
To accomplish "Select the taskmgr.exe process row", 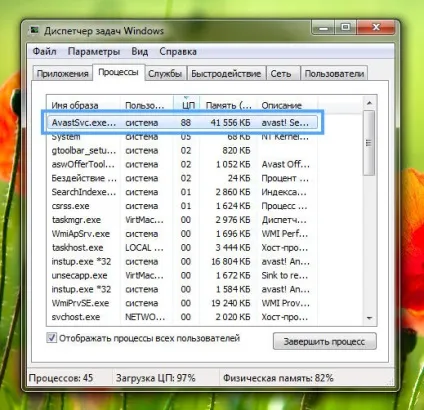I will pos(182,220).
